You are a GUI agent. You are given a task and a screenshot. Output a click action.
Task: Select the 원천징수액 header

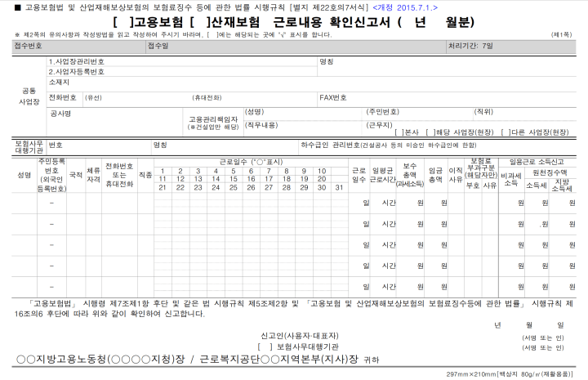pos(550,173)
